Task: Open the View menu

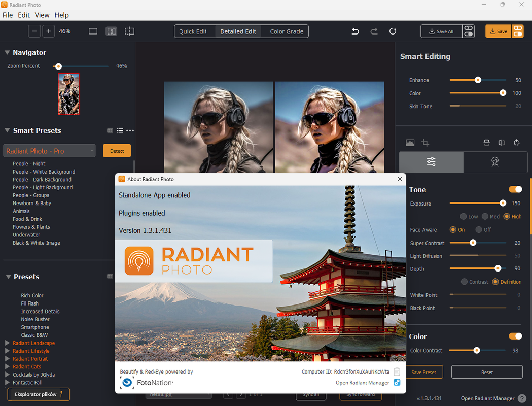Action: coord(42,15)
